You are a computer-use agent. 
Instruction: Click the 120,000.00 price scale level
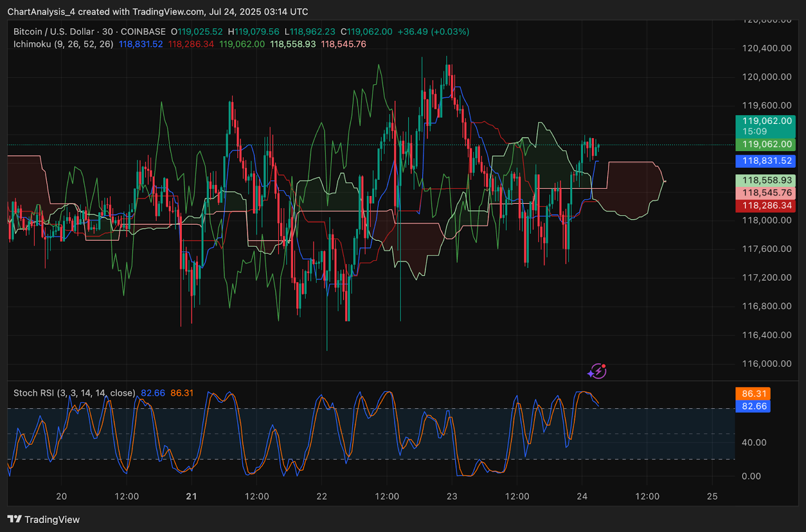[x=767, y=77]
